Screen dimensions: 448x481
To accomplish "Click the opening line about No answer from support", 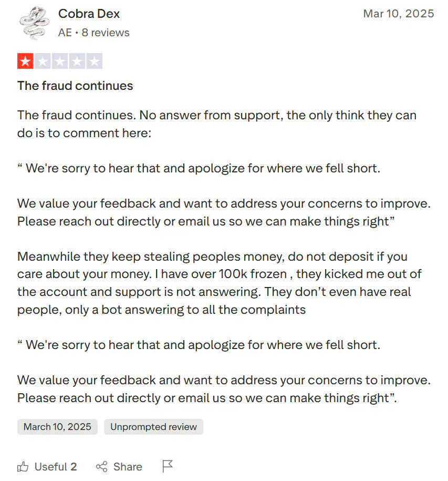I will (x=217, y=124).
